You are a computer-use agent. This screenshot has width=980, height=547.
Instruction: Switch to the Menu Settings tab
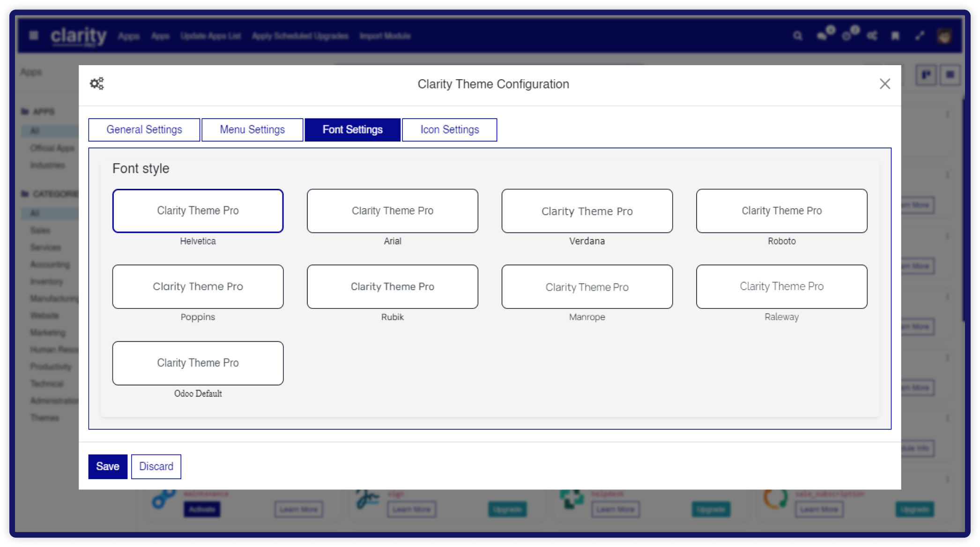(252, 130)
